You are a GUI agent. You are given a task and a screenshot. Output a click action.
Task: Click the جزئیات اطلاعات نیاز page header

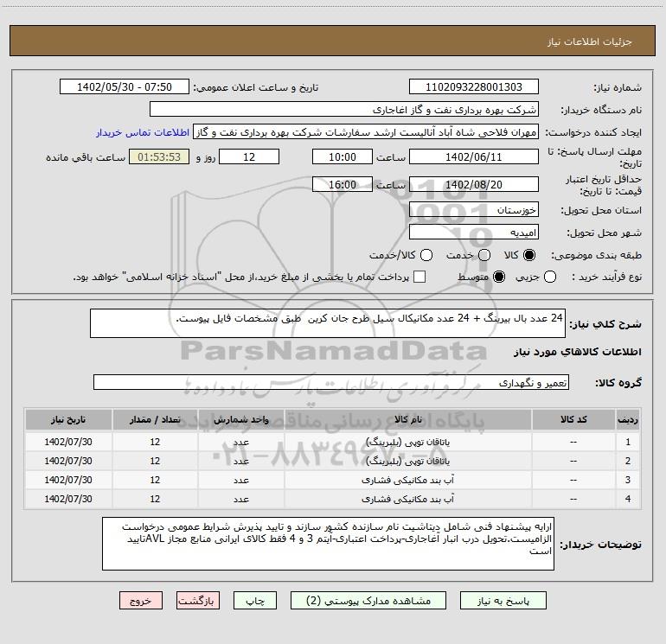[x=589, y=41]
